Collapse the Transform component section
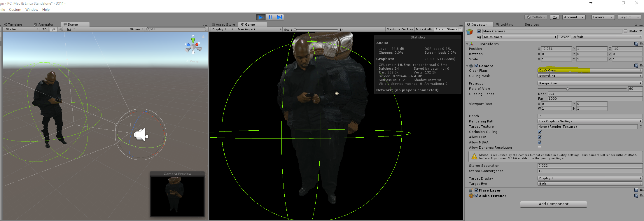 click(x=467, y=44)
